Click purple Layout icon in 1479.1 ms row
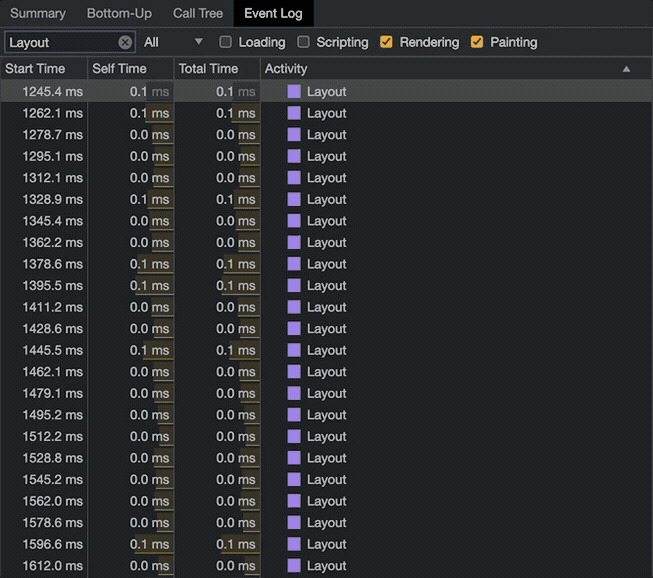The width and height of the screenshot is (653, 578). 294,393
